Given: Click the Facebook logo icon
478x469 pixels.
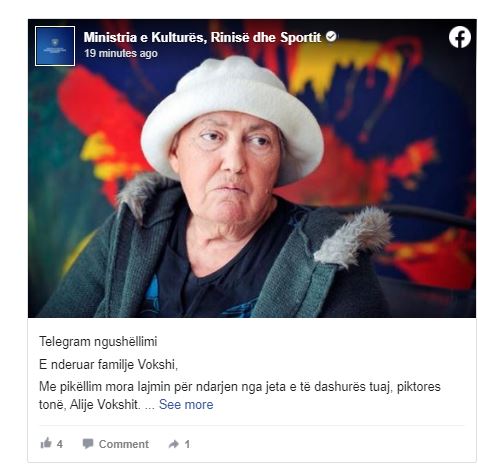Looking at the screenshot, I should click(x=459, y=37).
